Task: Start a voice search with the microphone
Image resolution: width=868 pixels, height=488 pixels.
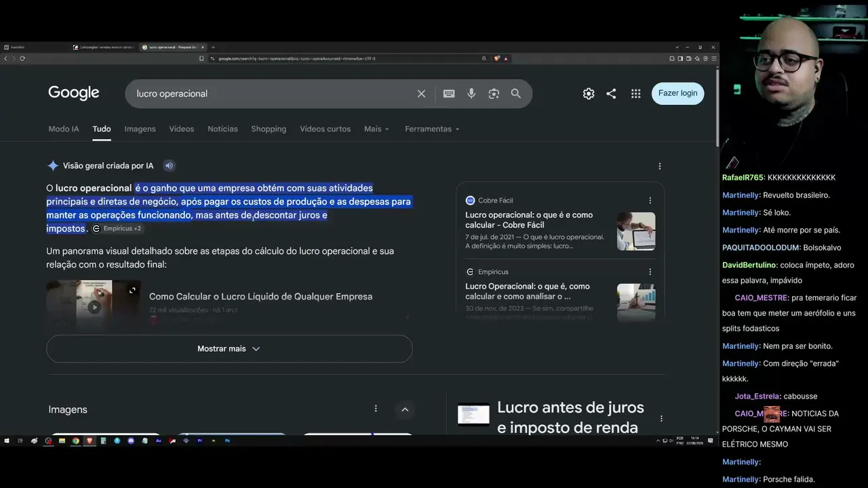Action: 471,94
